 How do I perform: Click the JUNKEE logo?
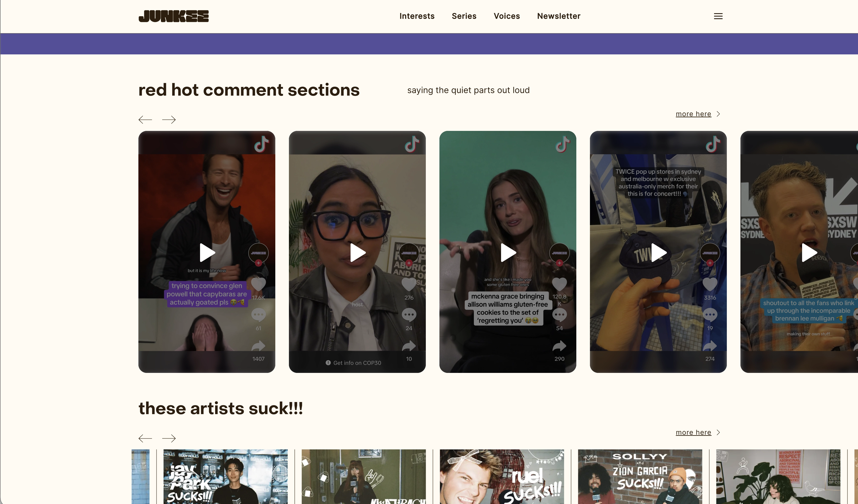(x=173, y=16)
